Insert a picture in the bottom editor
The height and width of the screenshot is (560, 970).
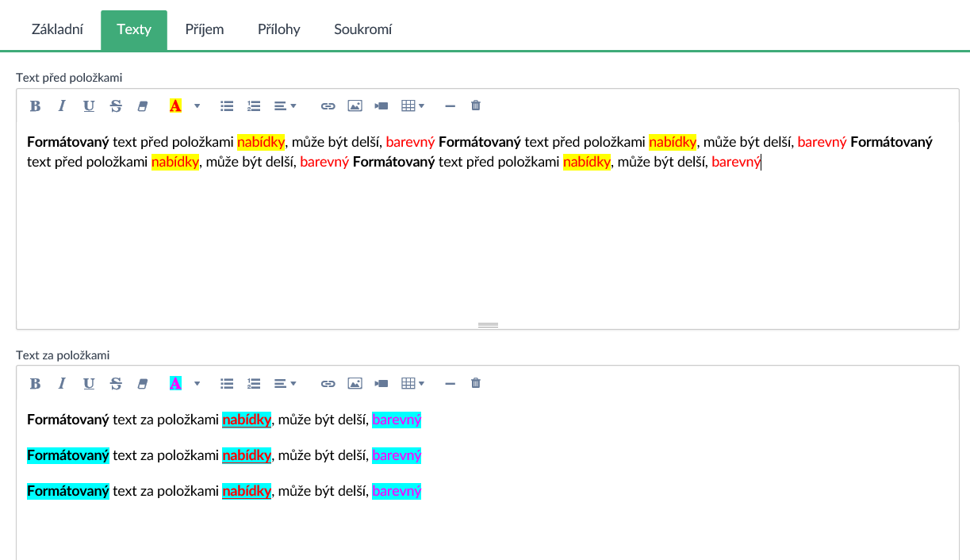pos(355,383)
